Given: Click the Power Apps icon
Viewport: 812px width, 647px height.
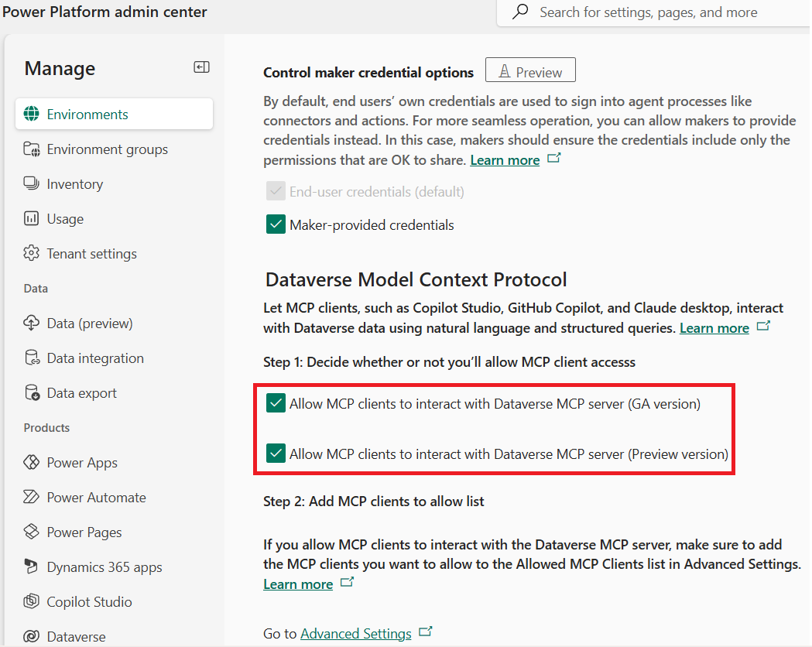Looking at the screenshot, I should point(32,463).
